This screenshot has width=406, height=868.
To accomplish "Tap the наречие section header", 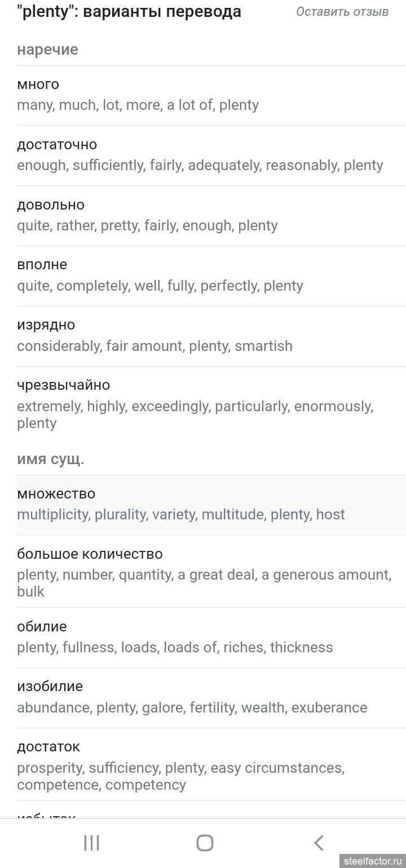I will click(48, 50).
